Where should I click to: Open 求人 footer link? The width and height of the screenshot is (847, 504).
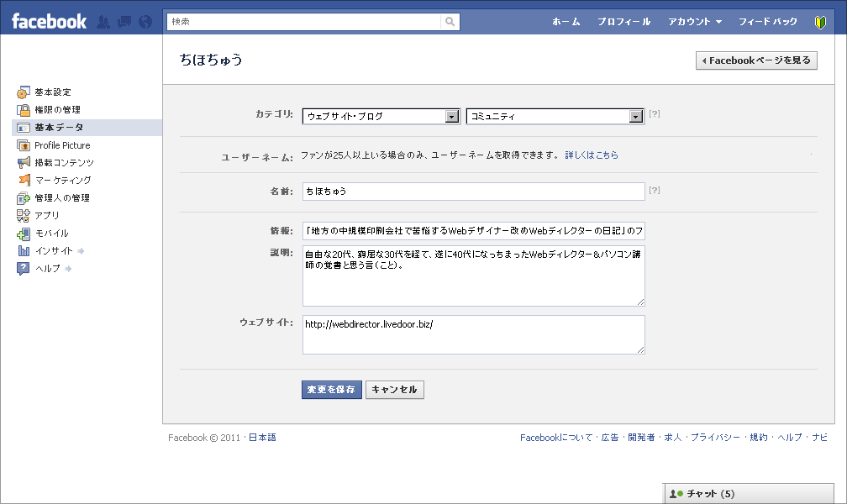tap(672, 438)
